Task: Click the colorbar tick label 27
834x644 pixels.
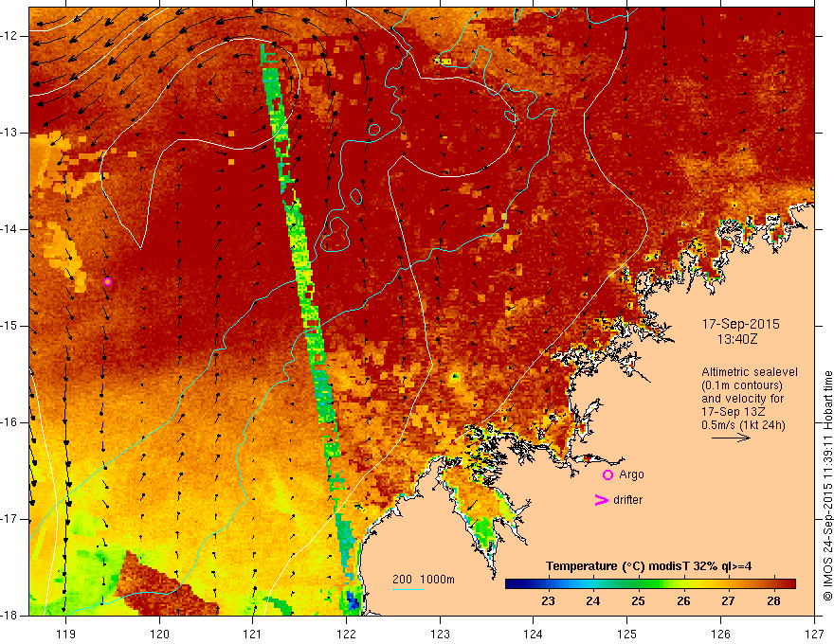Action: pos(728,601)
